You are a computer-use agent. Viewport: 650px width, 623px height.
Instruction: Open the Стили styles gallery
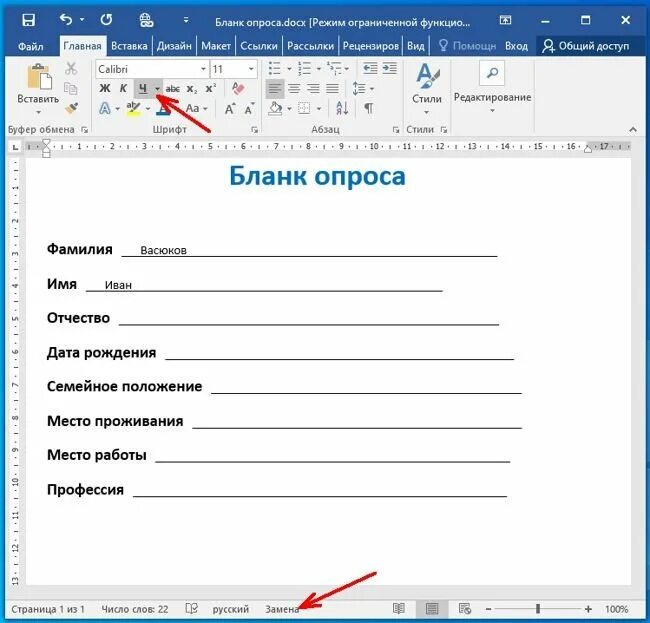tap(427, 89)
